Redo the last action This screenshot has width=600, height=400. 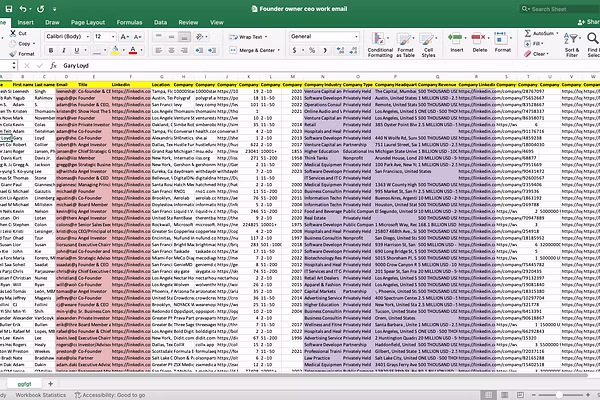[x=41, y=8]
